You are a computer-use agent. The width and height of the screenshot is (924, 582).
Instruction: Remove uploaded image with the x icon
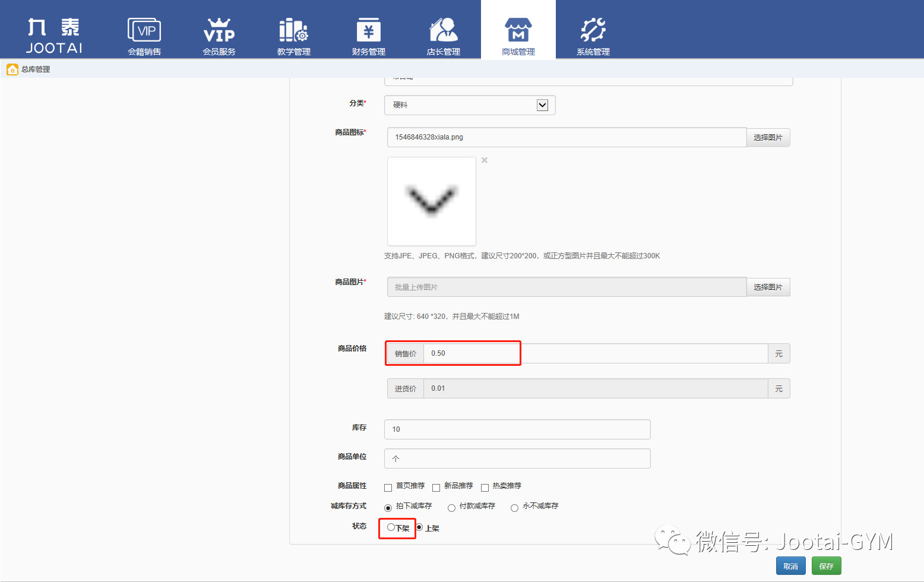[x=485, y=160]
